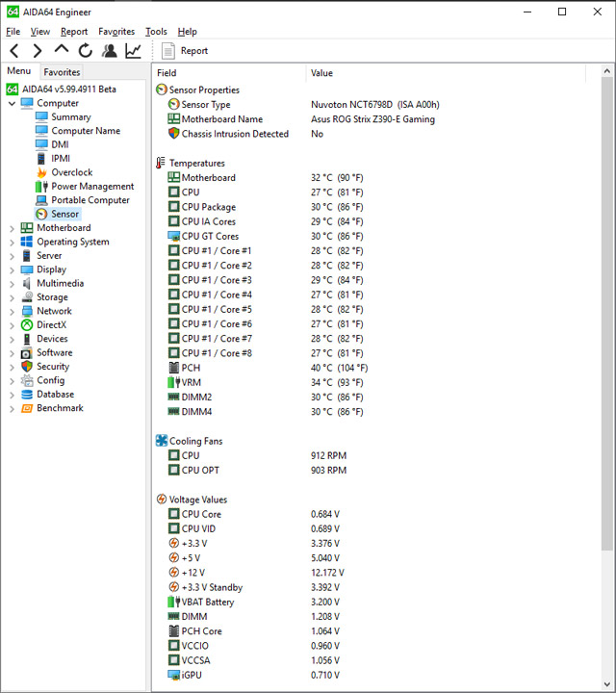Click the Report toolbar button label
Screen dimensions: 616x693
[194, 51]
